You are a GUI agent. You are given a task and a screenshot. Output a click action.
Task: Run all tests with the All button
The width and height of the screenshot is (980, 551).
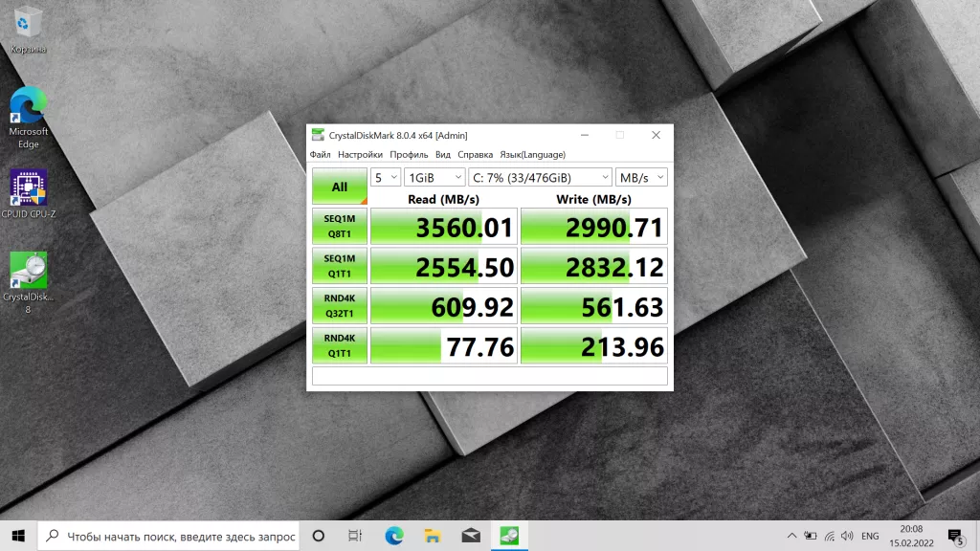pyautogui.click(x=339, y=186)
